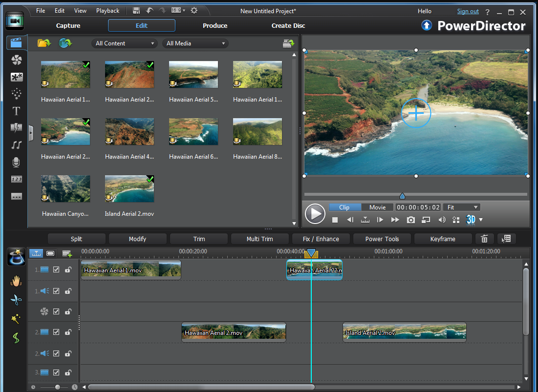Open the Voice-Over Recording microphone icon

click(x=16, y=162)
